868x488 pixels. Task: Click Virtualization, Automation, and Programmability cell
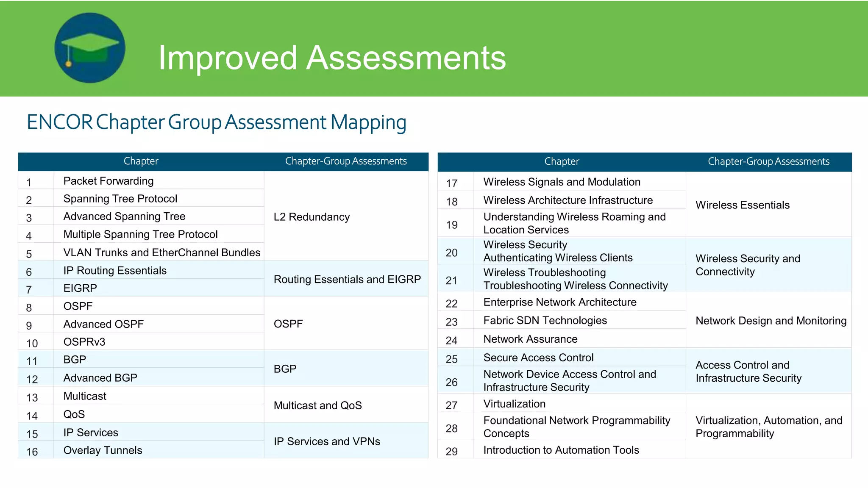click(x=768, y=427)
